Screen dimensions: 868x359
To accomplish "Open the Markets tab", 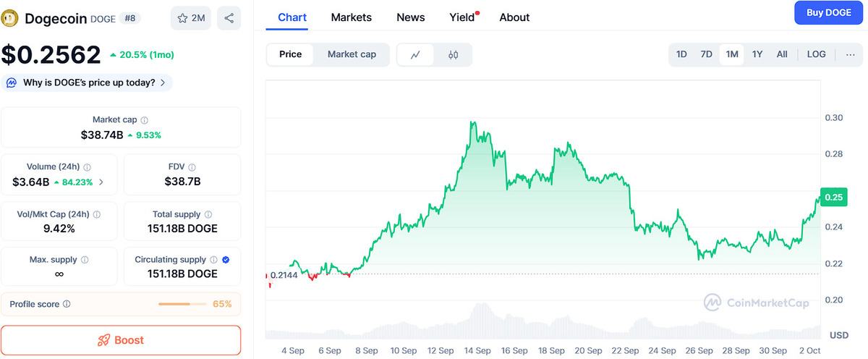I will pyautogui.click(x=351, y=17).
